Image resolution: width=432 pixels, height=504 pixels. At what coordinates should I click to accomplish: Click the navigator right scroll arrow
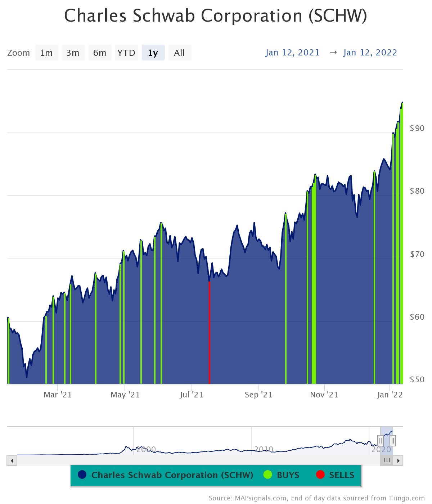point(398,460)
